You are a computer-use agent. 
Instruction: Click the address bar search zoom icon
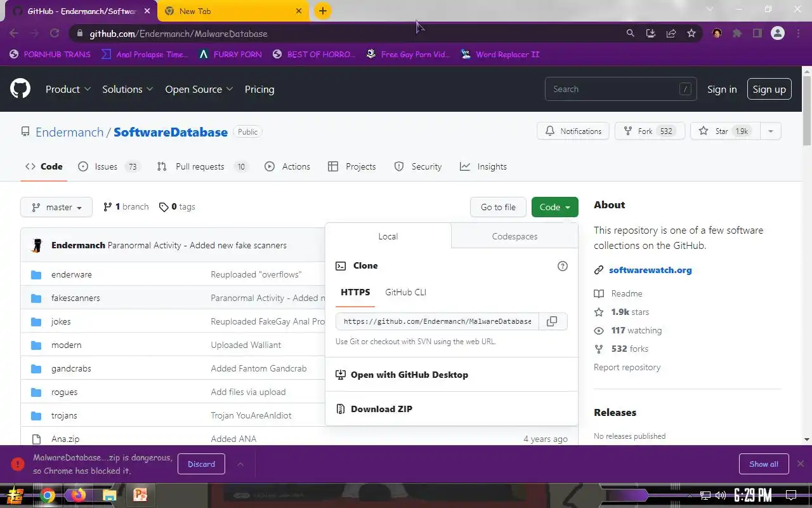point(630,33)
